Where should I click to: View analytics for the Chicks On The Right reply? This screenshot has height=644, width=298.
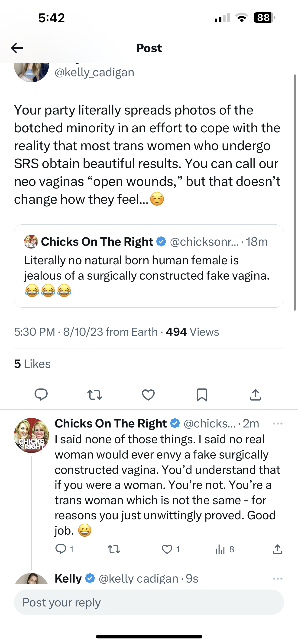pyautogui.click(x=220, y=549)
